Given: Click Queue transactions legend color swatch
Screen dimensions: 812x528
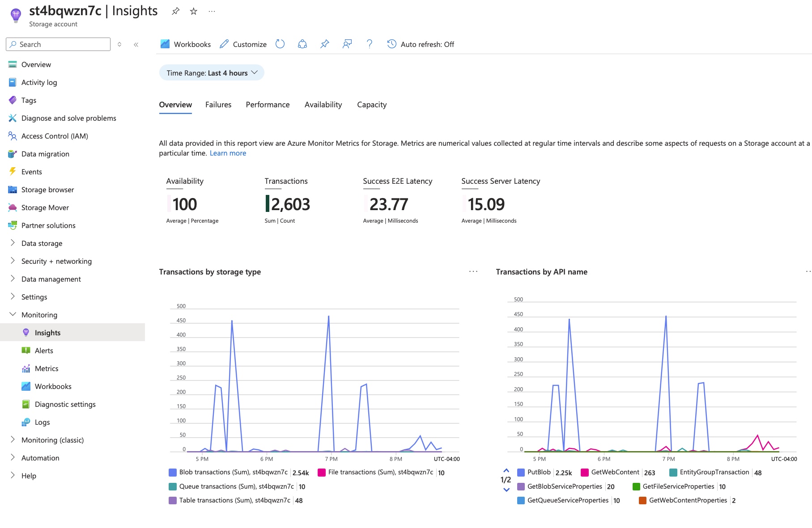Looking at the screenshot, I should tap(172, 486).
